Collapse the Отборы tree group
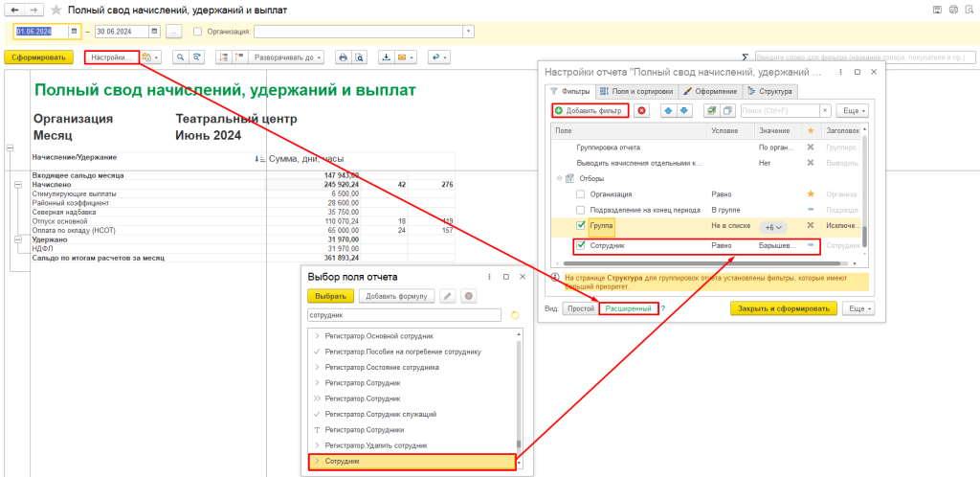This screenshot has height=477, width=980. click(x=558, y=179)
